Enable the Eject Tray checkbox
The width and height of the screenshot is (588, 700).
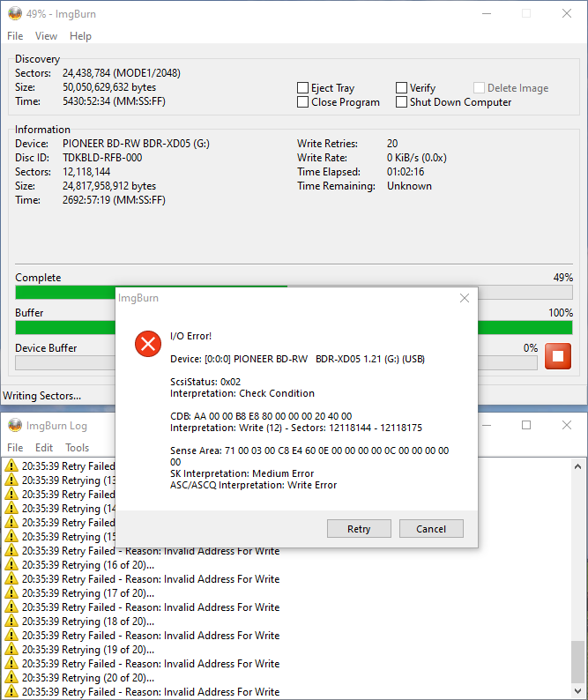303,88
